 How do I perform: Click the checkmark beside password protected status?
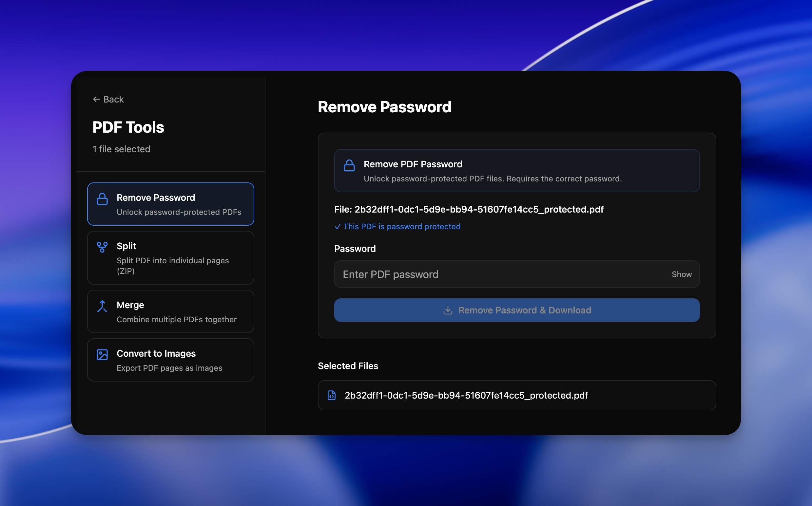[338, 227]
